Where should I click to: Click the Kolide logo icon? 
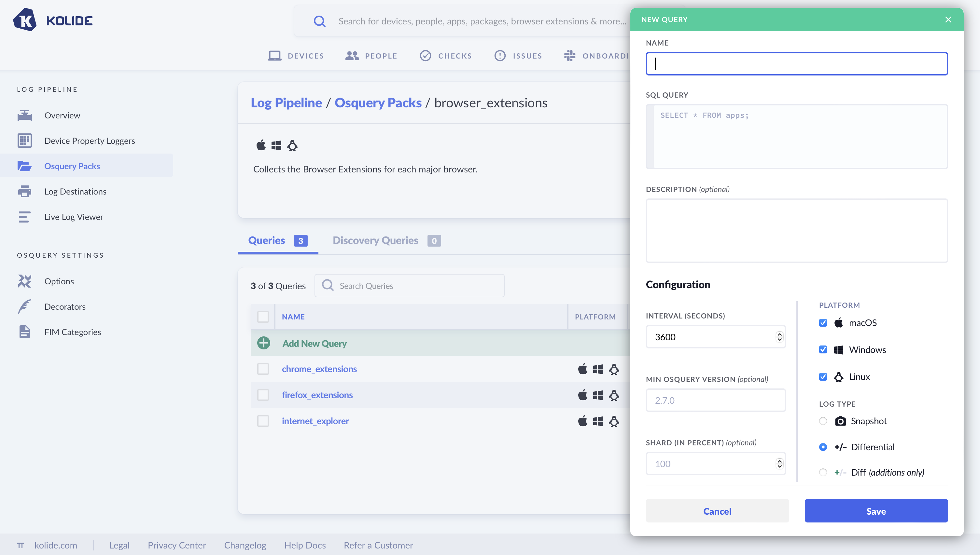point(25,20)
